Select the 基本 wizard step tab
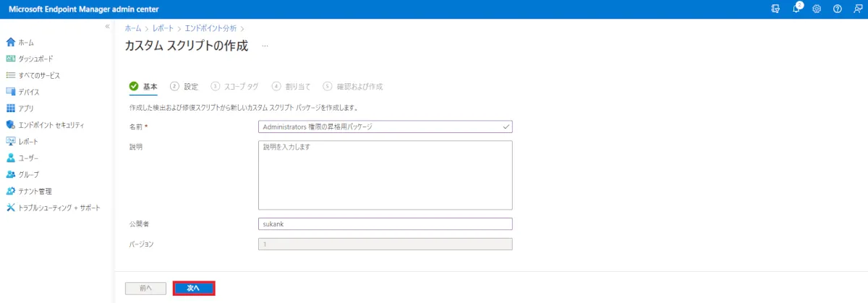The width and height of the screenshot is (868, 303). point(143,86)
